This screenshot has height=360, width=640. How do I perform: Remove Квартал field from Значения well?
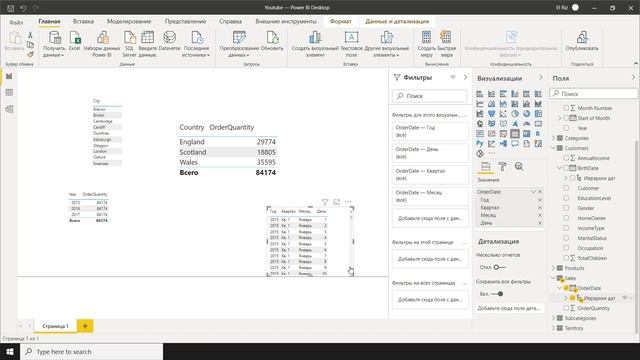[x=540, y=208]
